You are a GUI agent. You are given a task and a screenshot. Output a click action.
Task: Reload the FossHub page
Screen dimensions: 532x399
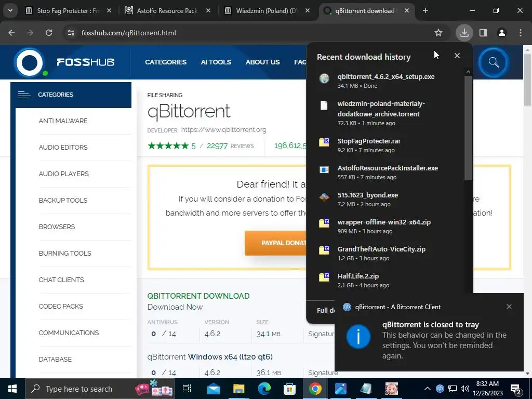pyautogui.click(x=49, y=33)
